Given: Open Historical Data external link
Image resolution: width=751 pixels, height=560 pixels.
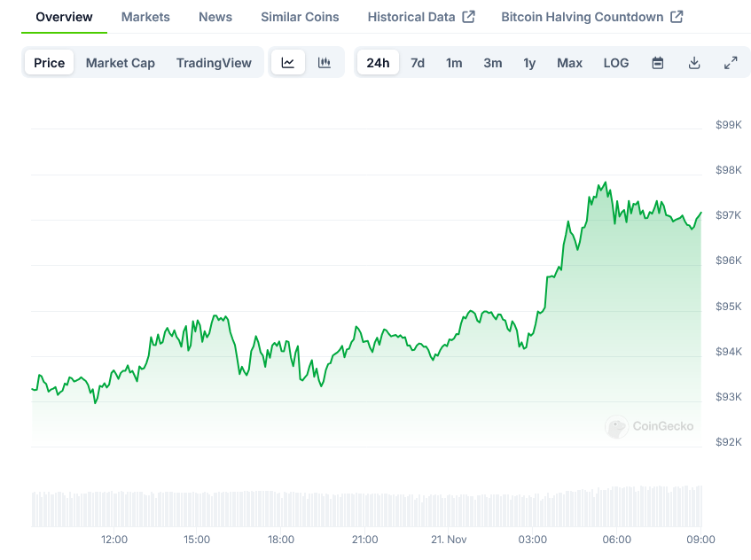Looking at the screenshot, I should point(421,17).
